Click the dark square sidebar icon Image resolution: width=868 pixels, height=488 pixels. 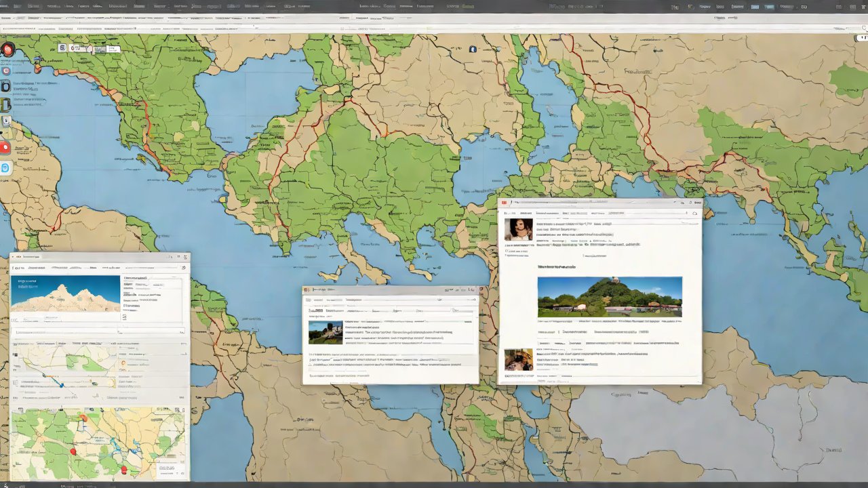coord(5,86)
